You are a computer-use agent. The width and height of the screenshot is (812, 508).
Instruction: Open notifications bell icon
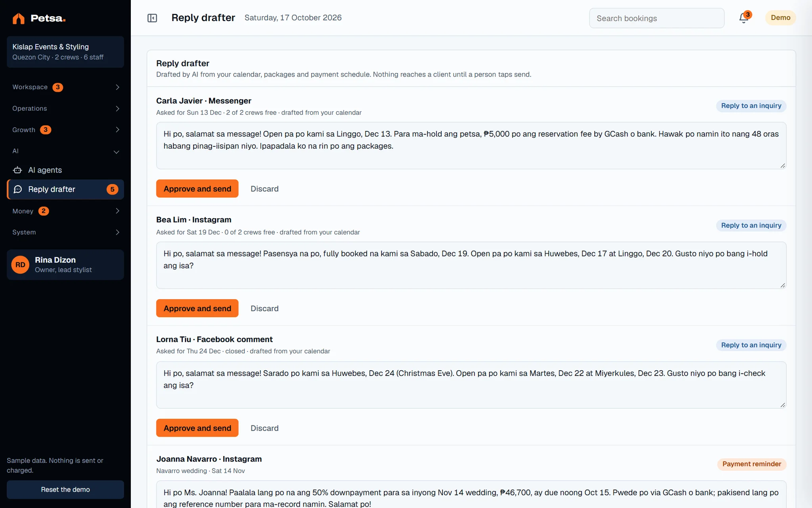tap(744, 18)
